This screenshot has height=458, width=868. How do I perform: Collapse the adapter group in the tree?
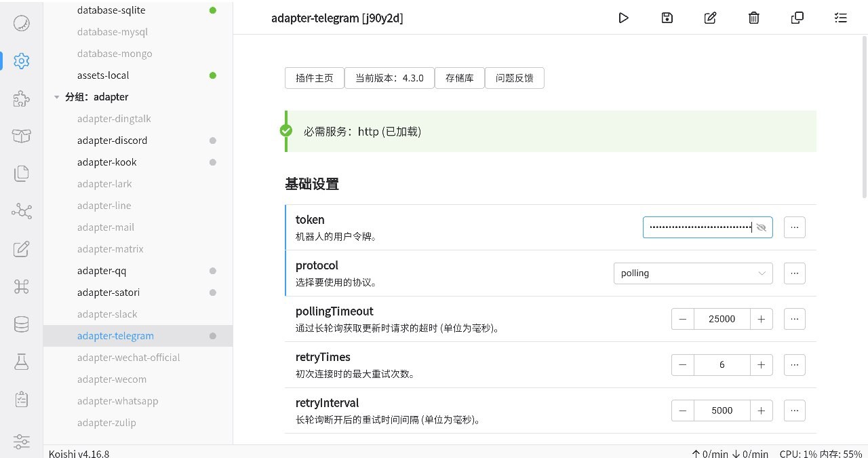pos(57,97)
